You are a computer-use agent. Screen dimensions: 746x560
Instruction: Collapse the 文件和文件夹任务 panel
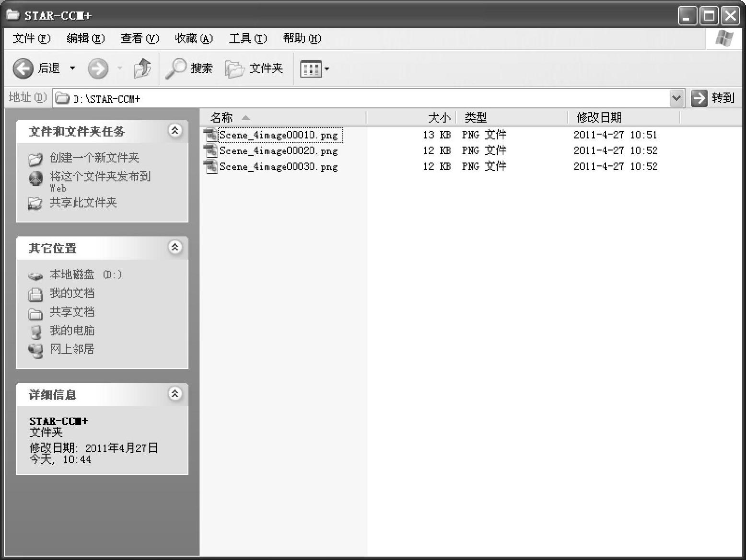pyautogui.click(x=175, y=130)
